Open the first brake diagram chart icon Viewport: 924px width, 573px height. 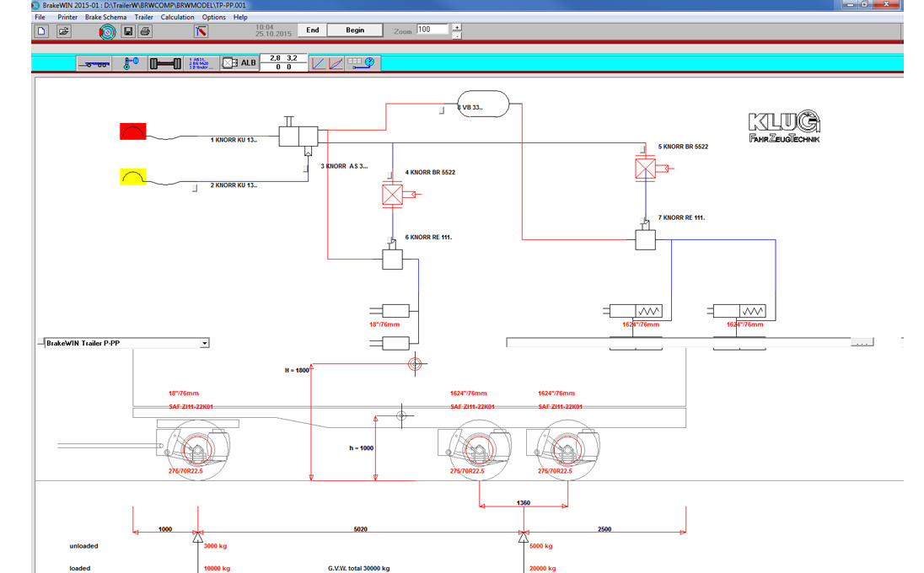tap(318, 63)
